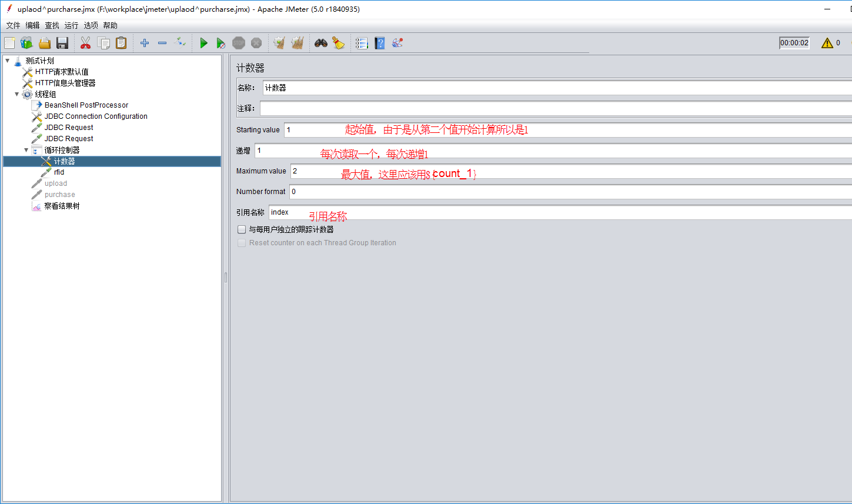Click the Clear single broom icon
The width and height of the screenshot is (852, 504).
pos(279,43)
